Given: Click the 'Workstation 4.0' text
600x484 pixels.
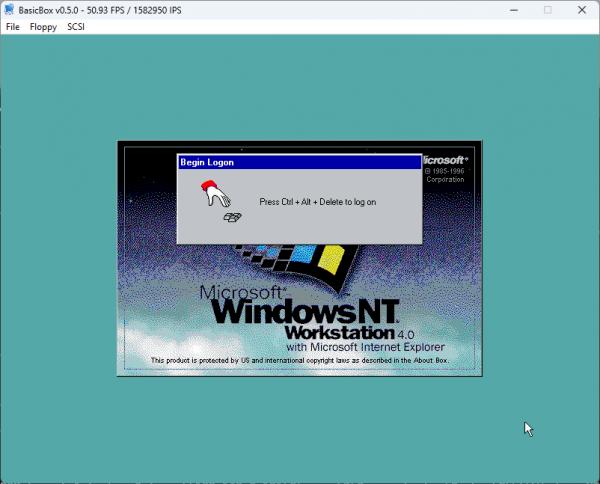Looking at the screenshot, I should point(349,333).
